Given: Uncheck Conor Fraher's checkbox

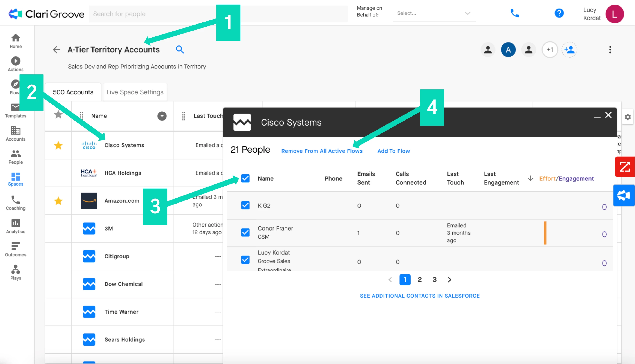Looking at the screenshot, I should (x=245, y=232).
